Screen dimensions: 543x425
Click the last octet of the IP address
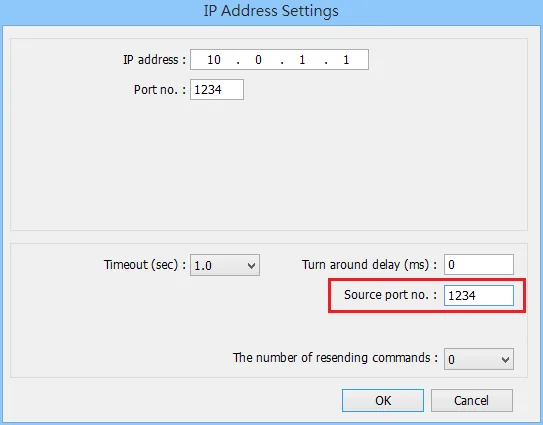346,60
